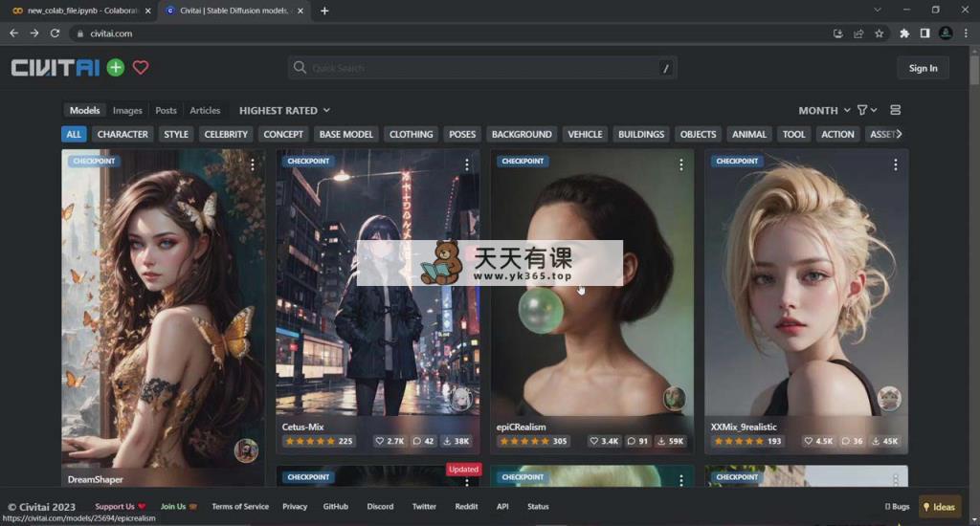980x526 pixels.
Task: Click the Quick Search field
Action: (482, 68)
